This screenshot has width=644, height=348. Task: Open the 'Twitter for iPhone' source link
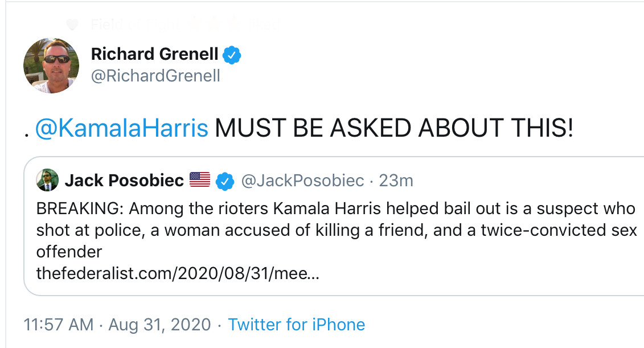(296, 325)
